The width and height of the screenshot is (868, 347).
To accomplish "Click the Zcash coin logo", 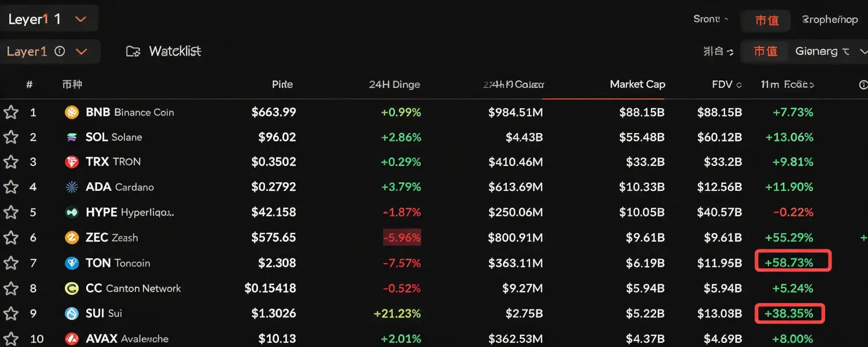I will [72, 238].
